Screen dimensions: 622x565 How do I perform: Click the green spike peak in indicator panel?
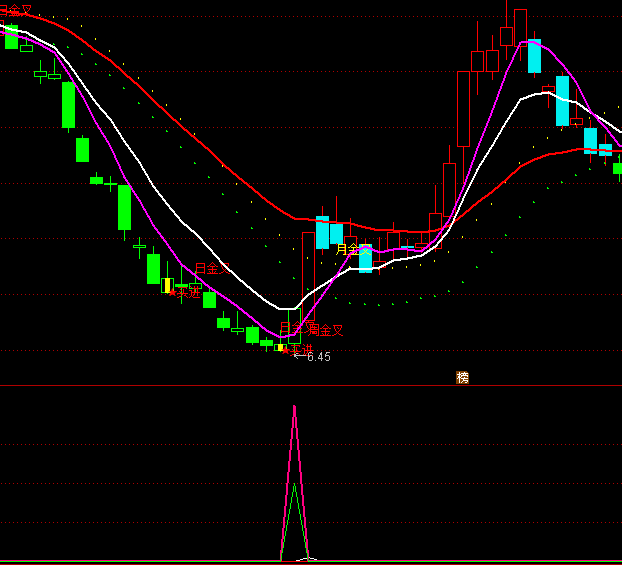coord(294,485)
